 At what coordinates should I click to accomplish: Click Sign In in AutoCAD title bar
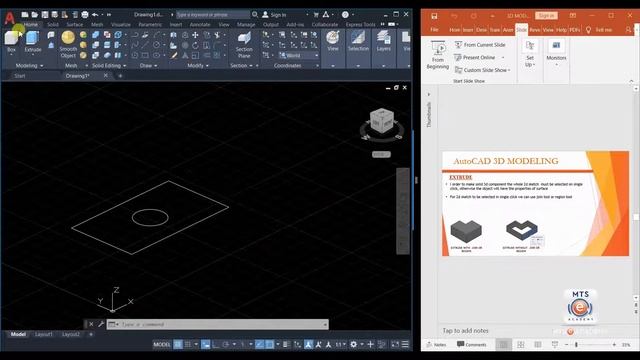(274, 15)
